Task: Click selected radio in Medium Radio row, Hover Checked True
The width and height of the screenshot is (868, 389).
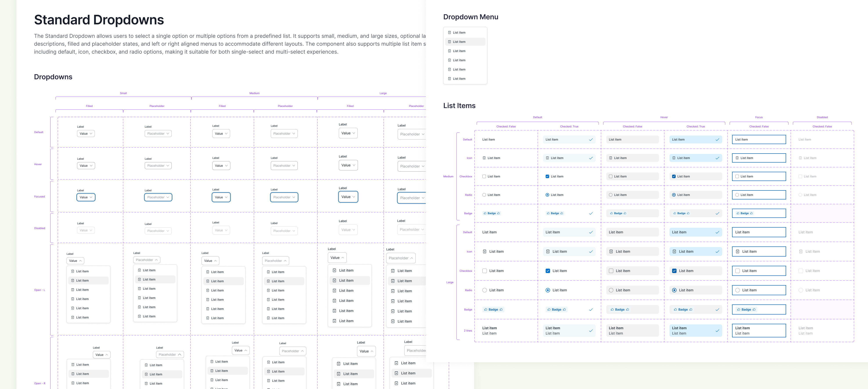Action: 674,195
